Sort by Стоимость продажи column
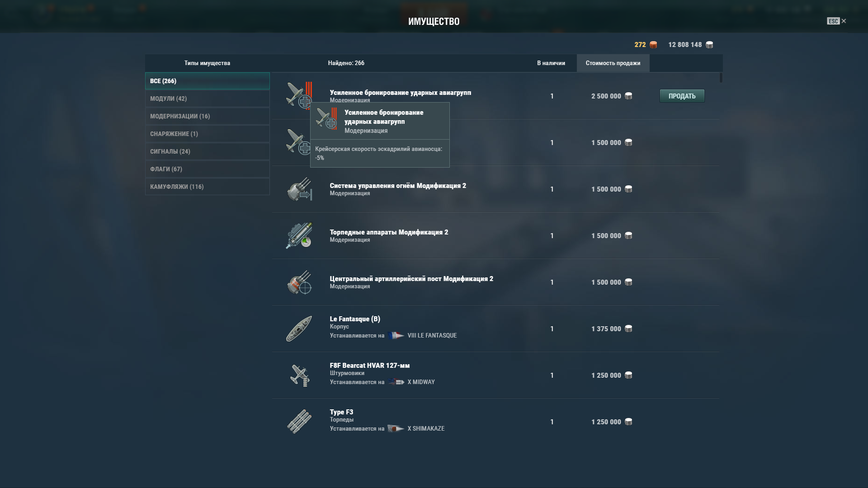 point(613,63)
